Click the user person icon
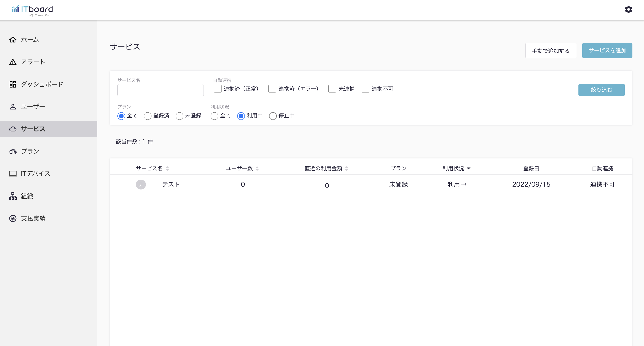644x346 pixels. point(13,107)
